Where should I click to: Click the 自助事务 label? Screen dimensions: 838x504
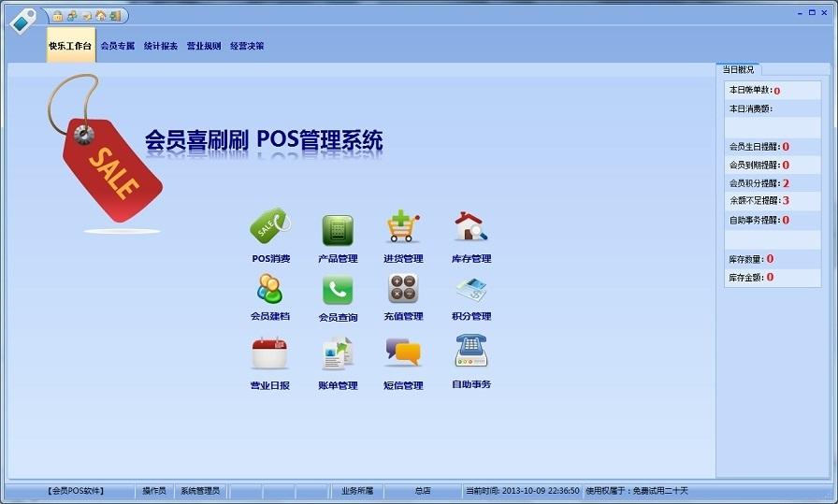[x=470, y=384]
